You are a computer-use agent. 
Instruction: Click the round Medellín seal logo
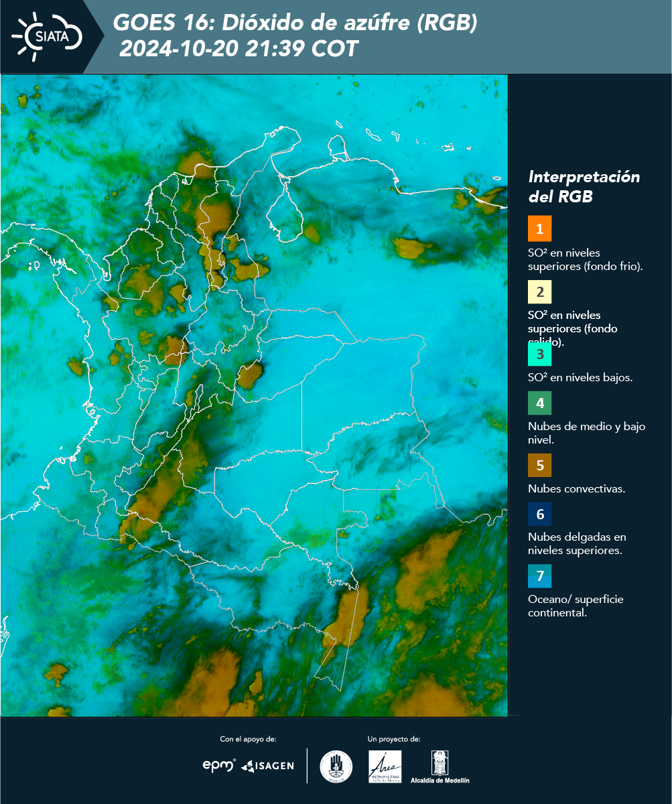336,766
